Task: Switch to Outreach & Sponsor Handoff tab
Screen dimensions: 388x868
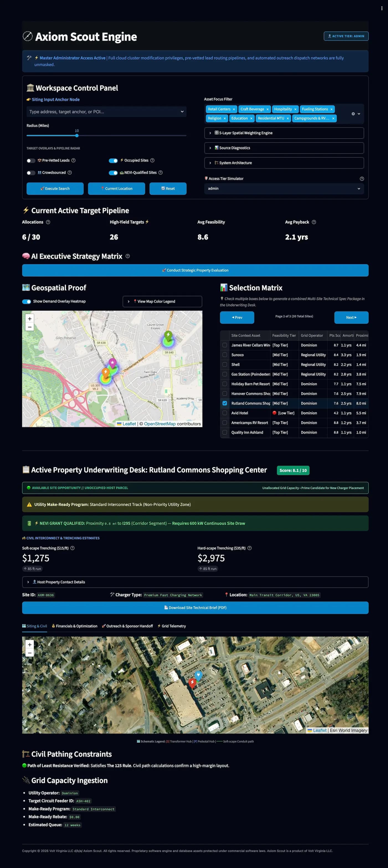Action: click(x=127, y=626)
